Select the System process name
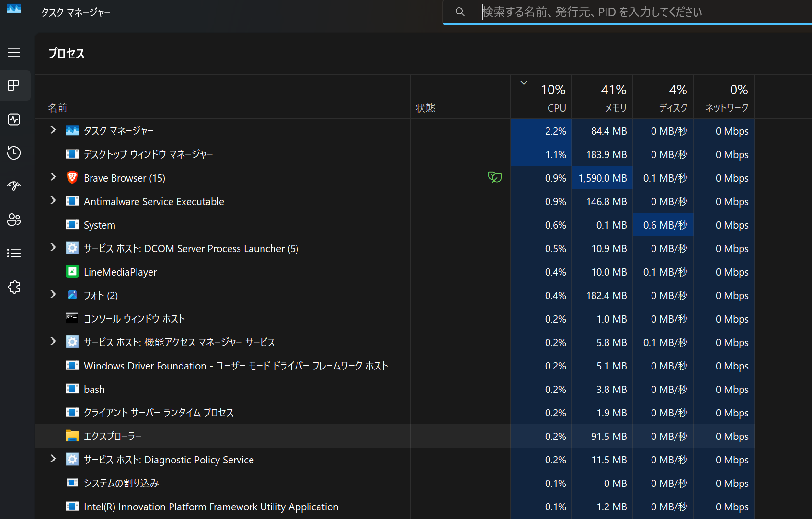Viewport: 812px width, 519px height. (x=100, y=225)
